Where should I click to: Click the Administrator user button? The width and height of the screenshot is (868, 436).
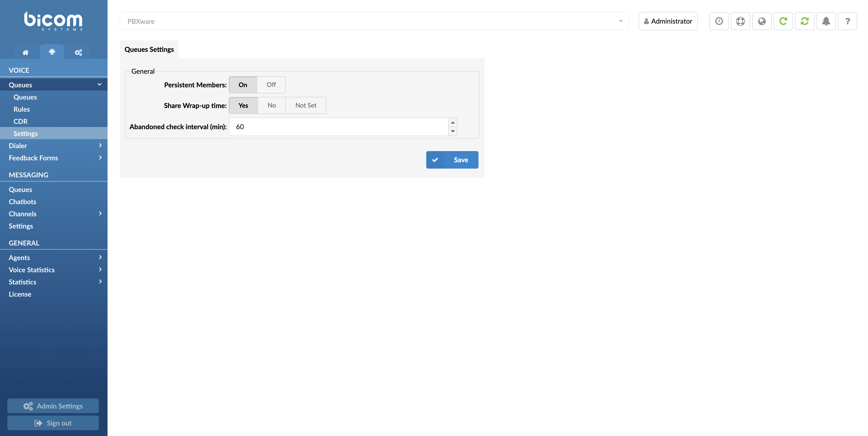point(668,21)
